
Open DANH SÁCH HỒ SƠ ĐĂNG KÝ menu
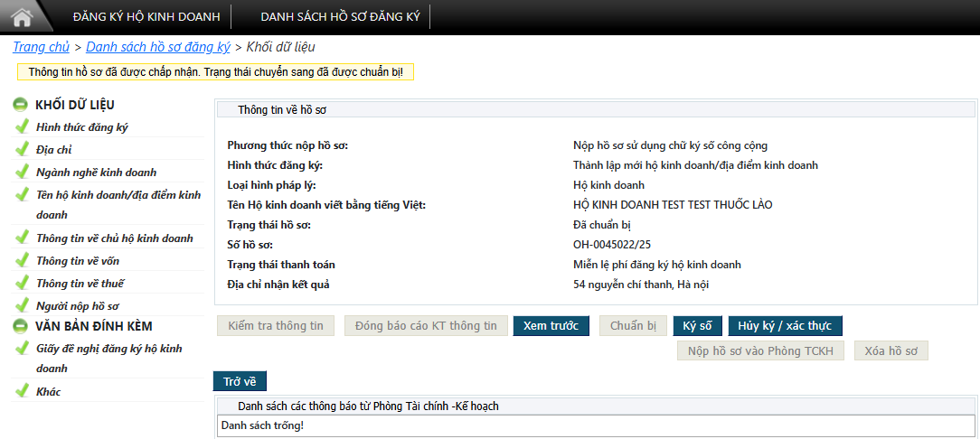click(340, 16)
